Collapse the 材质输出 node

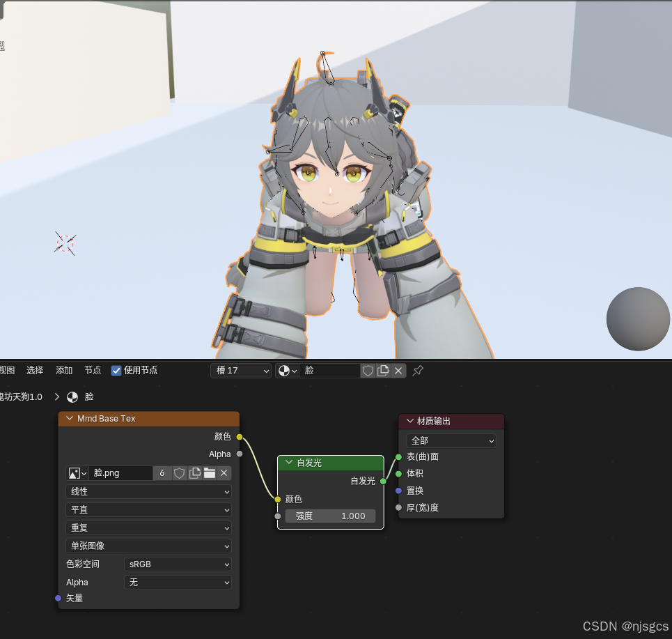409,421
